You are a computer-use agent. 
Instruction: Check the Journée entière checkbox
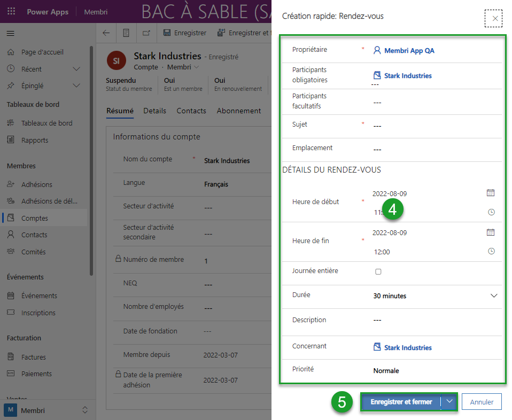click(x=378, y=271)
